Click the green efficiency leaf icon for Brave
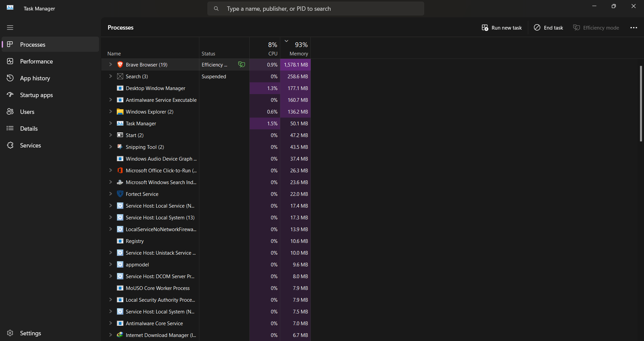The width and height of the screenshot is (644, 341). pos(241,65)
